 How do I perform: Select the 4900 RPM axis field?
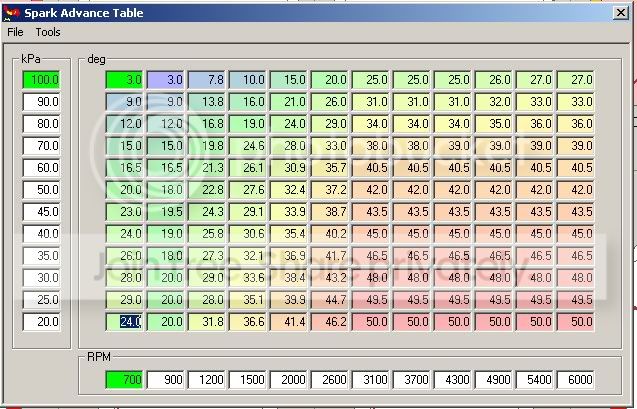494,380
